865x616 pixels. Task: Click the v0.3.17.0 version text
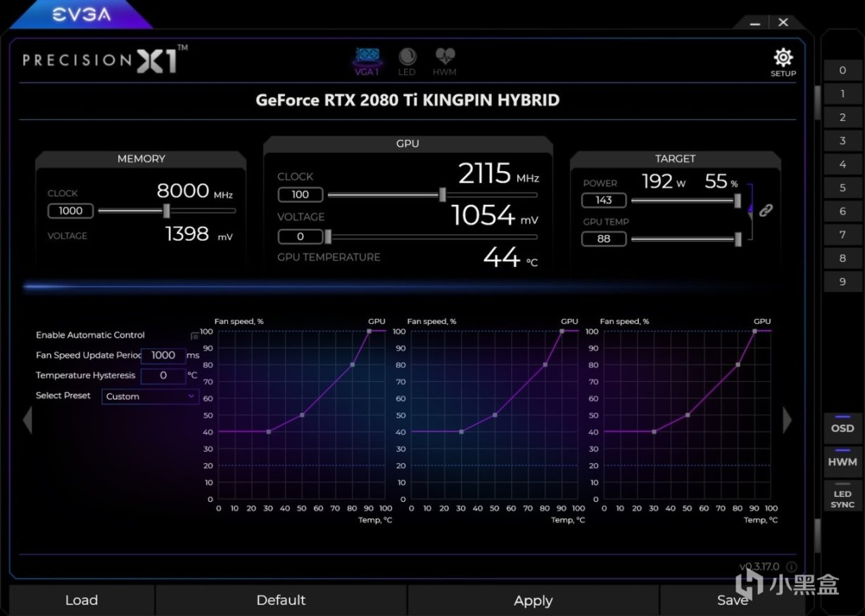(x=760, y=567)
